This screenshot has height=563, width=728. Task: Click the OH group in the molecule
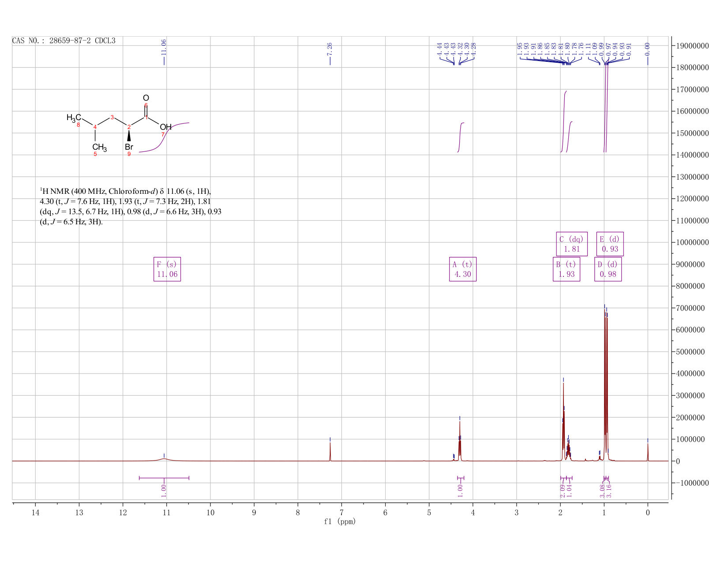coord(165,127)
